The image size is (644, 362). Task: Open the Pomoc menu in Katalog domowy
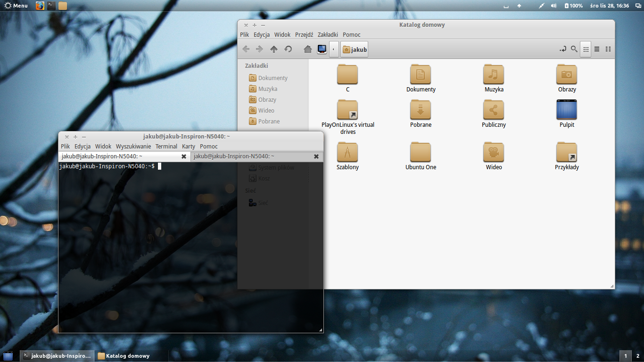(352, 34)
